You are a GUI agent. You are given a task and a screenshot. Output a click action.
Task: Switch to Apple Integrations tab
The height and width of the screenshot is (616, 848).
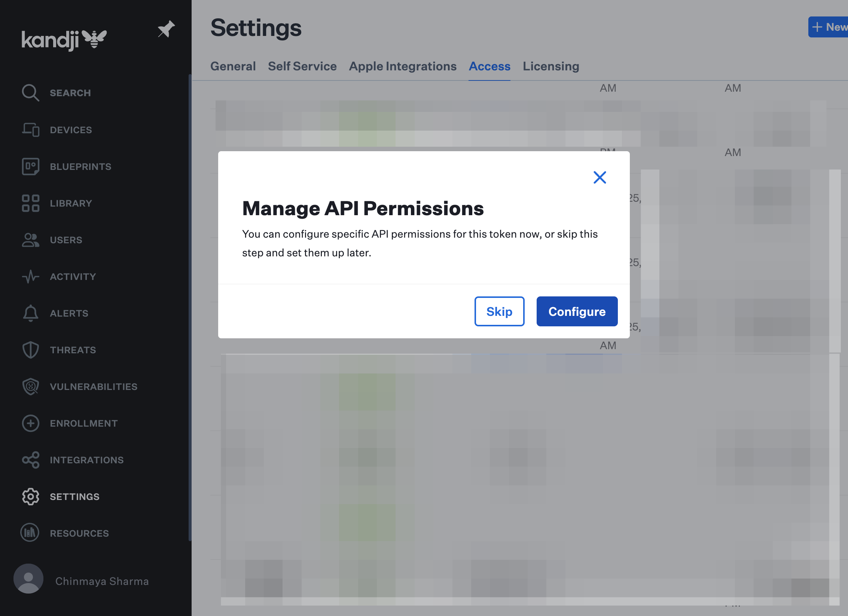pyautogui.click(x=403, y=66)
